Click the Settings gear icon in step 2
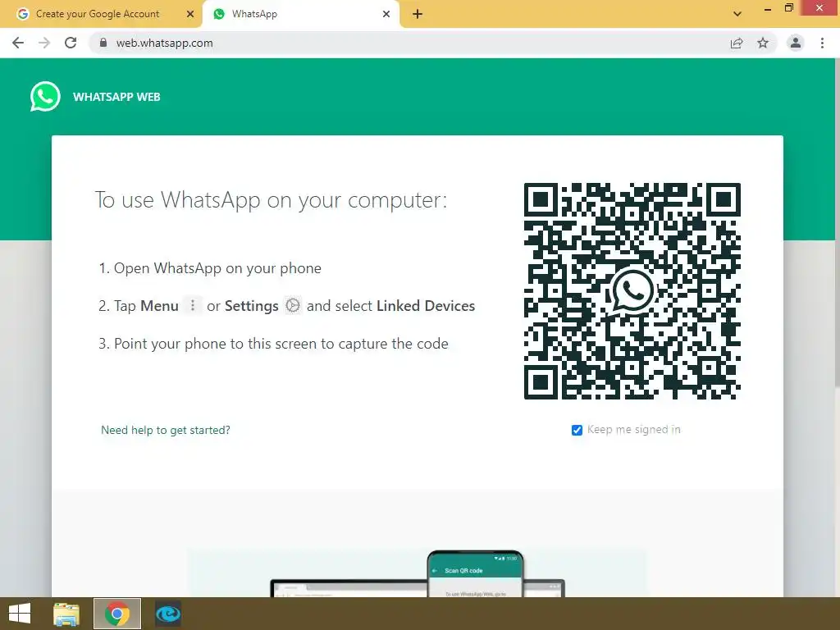The image size is (840, 630). click(293, 305)
